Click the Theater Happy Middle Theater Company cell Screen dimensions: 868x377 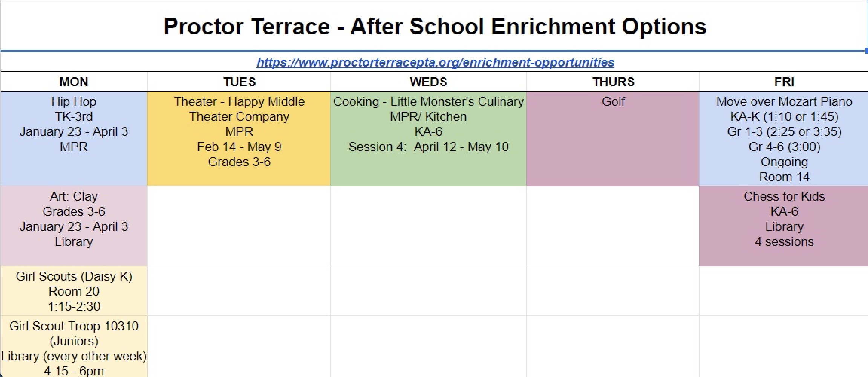(x=239, y=139)
